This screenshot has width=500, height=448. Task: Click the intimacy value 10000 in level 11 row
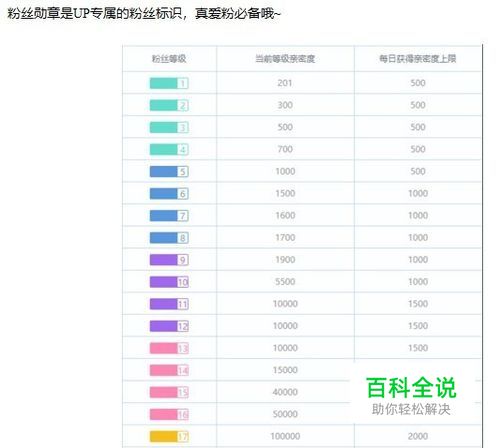click(285, 304)
